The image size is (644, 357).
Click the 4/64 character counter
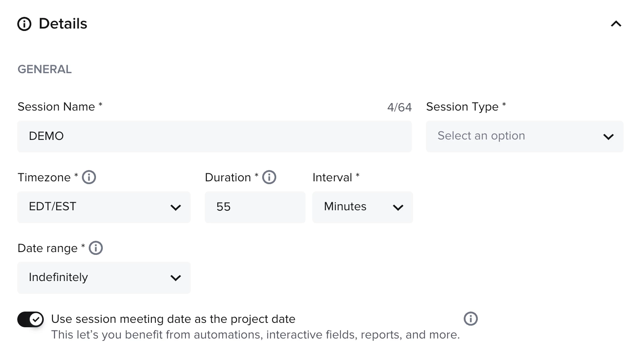click(399, 107)
